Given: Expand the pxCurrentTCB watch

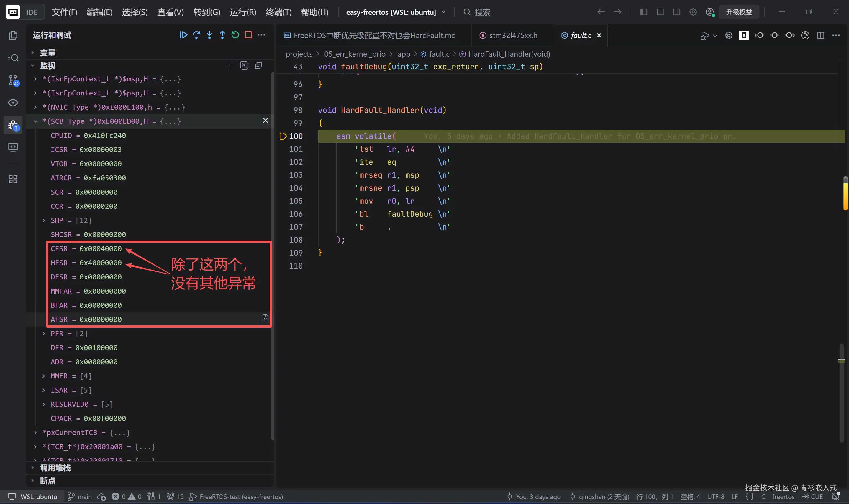Looking at the screenshot, I should pos(35,433).
